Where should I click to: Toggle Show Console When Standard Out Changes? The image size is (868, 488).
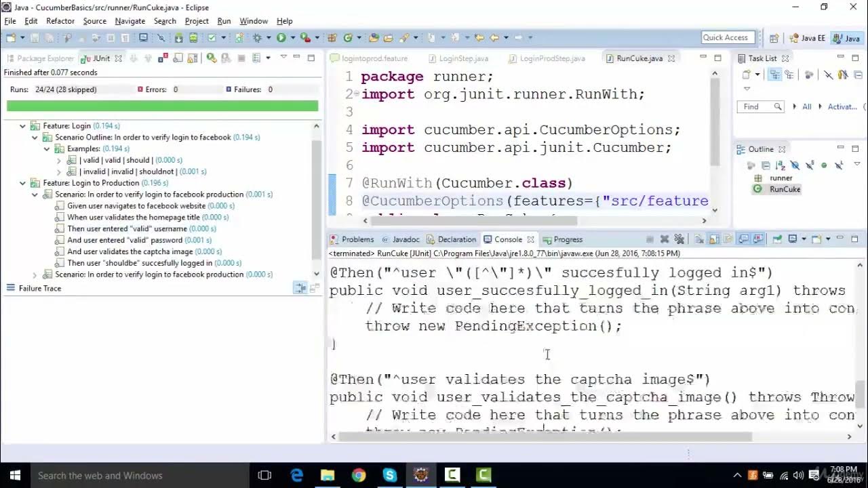[744, 239]
